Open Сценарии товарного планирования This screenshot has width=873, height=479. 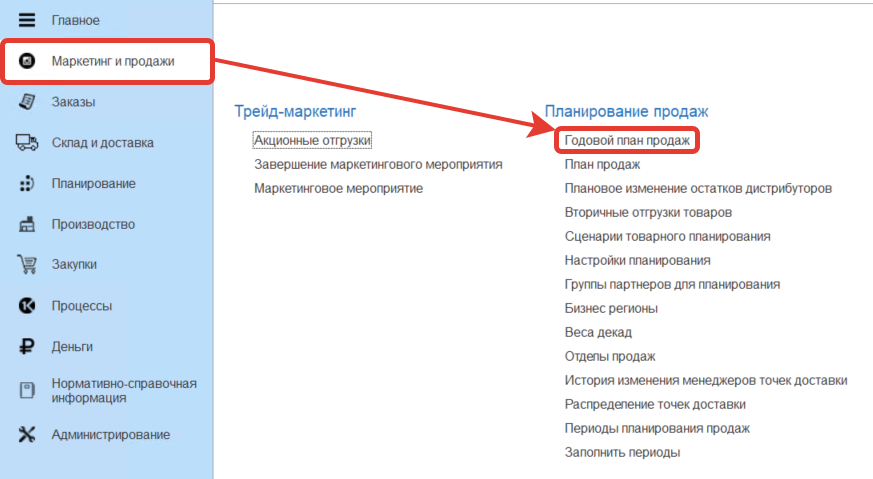tap(668, 236)
